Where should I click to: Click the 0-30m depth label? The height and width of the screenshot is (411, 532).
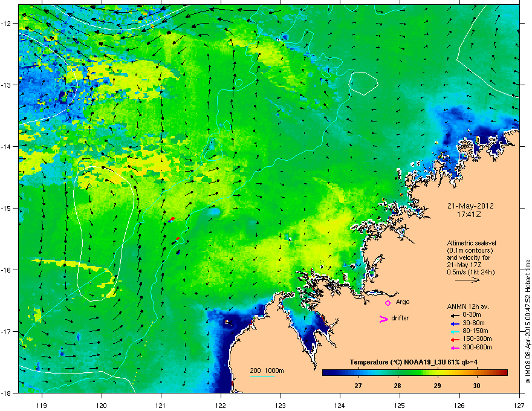pos(472,315)
